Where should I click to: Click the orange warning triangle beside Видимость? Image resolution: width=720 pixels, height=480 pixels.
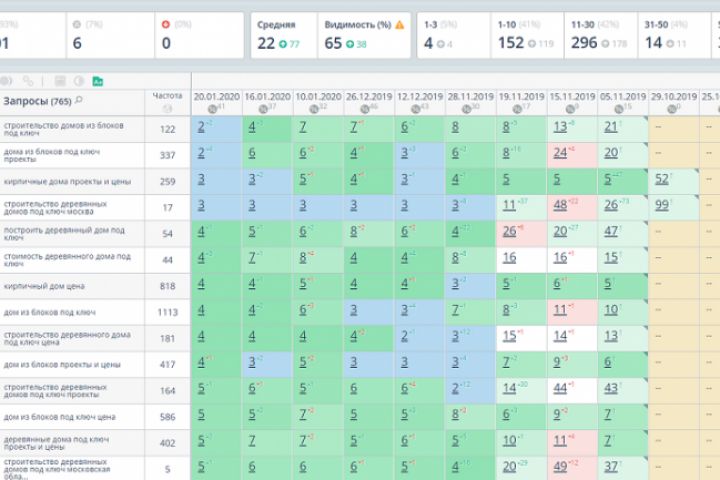[399, 25]
